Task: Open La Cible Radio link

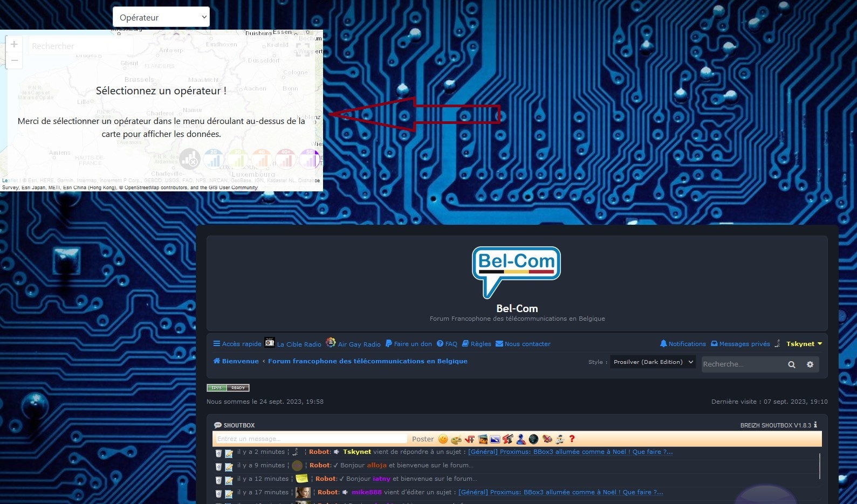Action: click(293, 343)
